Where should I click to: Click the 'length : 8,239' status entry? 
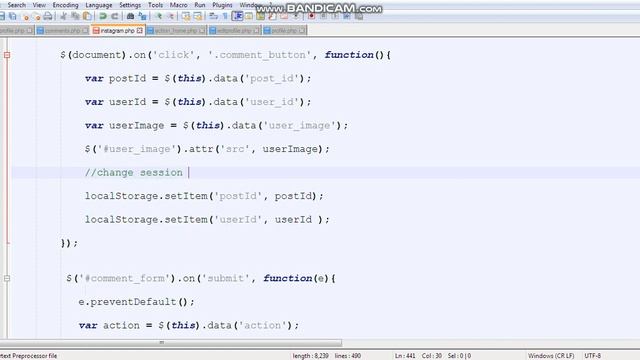click(x=310, y=356)
